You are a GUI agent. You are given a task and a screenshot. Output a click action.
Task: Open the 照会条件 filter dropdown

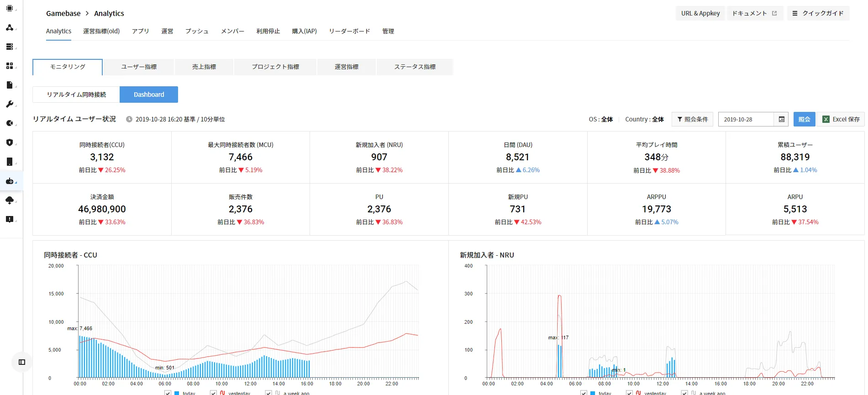point(692,119)
